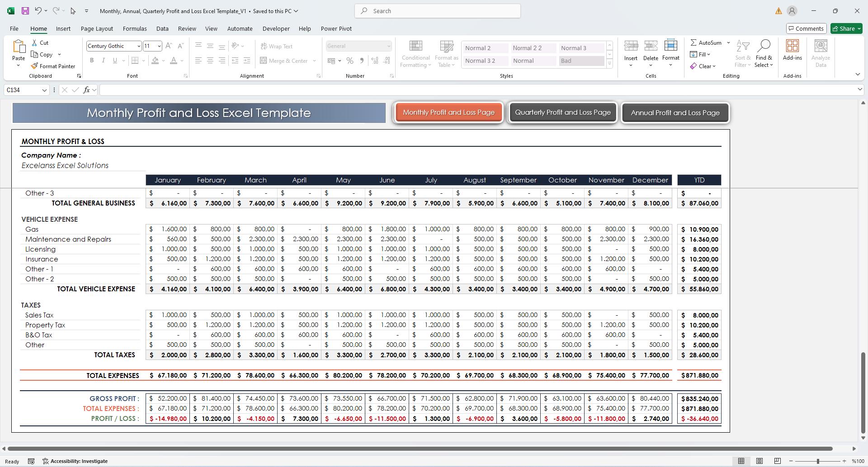This screenshot has width=868, height=467.
Task: Decrease font size with smaller A icon
Action: tap(180, 46)
